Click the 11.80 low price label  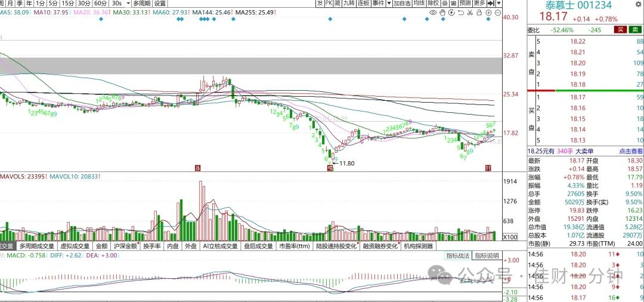[346, 163]
